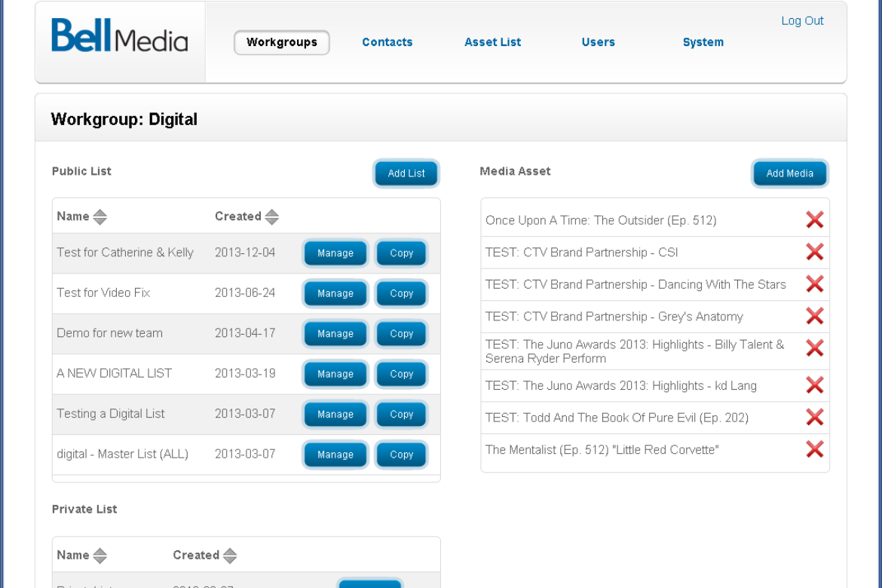Manage the Testing a Digital List row
The width and height of the screenshot is (882, 588).
coord(335,414)
